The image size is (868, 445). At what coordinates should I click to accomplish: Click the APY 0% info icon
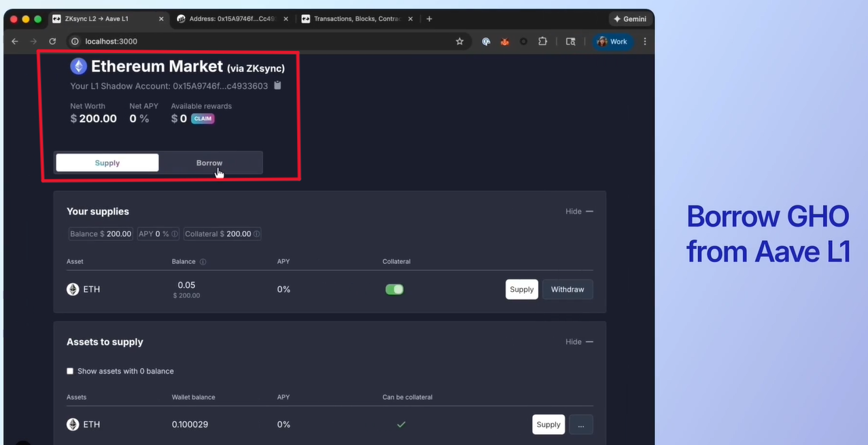pyautogui.click(x=175, y=234)
